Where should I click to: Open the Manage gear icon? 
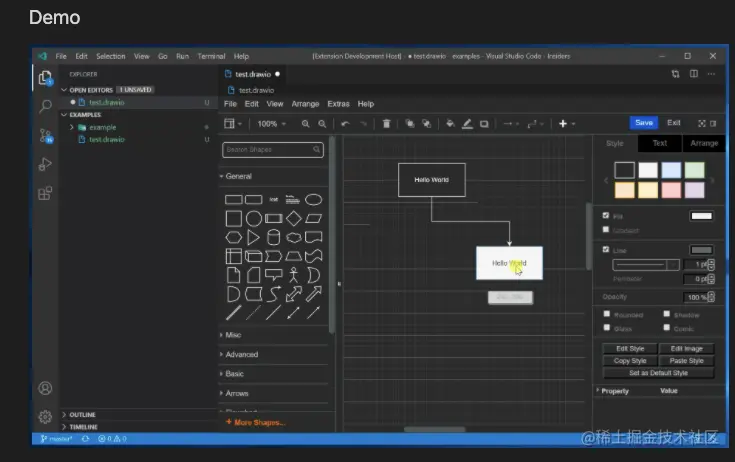[x=45, y=417]
